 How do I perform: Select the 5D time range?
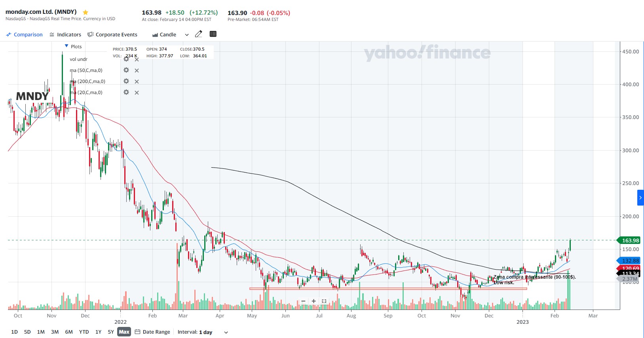point(27,332)
